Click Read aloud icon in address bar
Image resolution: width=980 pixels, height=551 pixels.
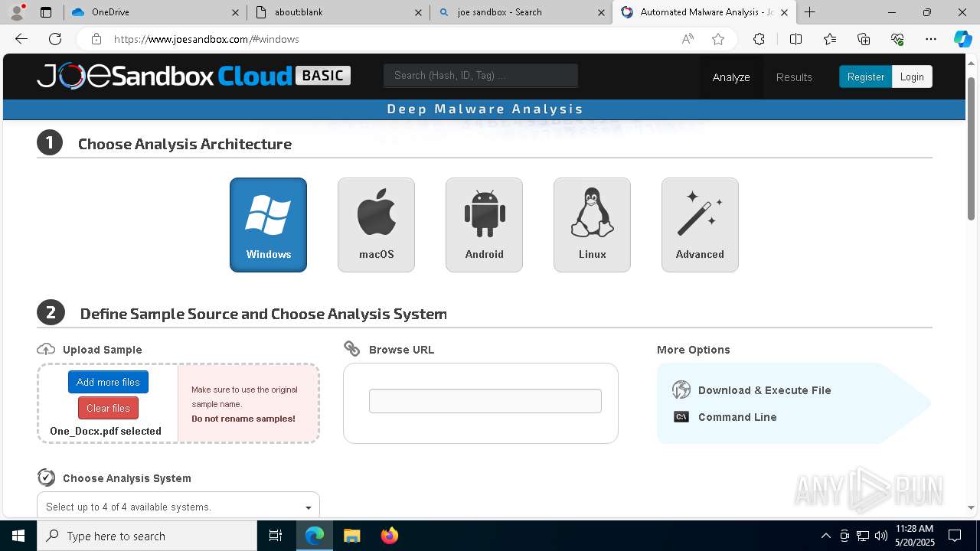pyautogui.click(x=688, y=39)
